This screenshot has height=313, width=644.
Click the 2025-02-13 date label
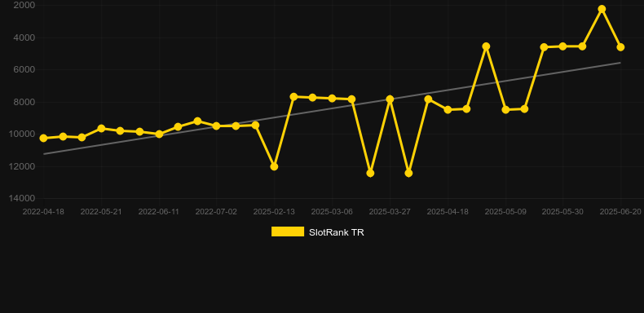point(274,212)
